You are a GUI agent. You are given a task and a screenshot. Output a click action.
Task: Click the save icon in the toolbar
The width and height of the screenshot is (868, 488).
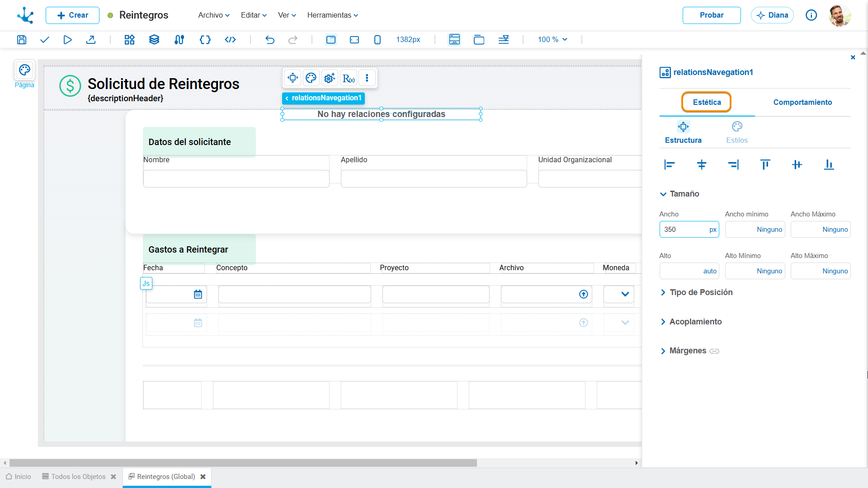click(21, 40)
